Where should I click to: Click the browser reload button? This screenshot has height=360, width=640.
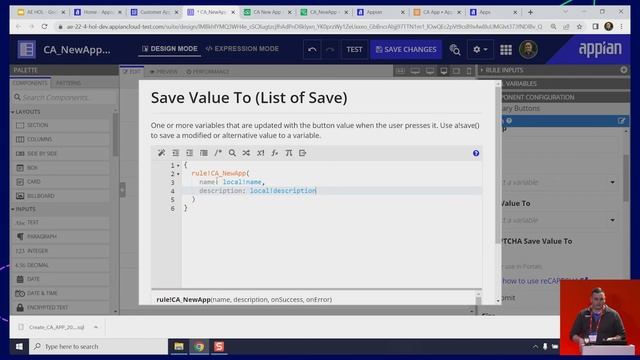[x=44, y=27]
